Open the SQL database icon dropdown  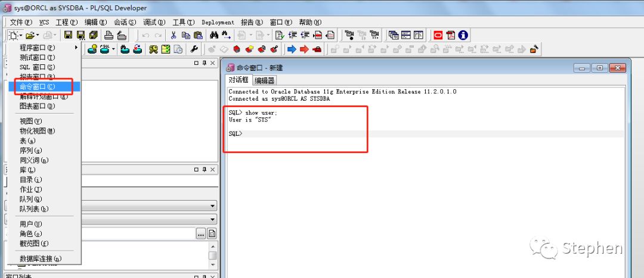(113, 49)
